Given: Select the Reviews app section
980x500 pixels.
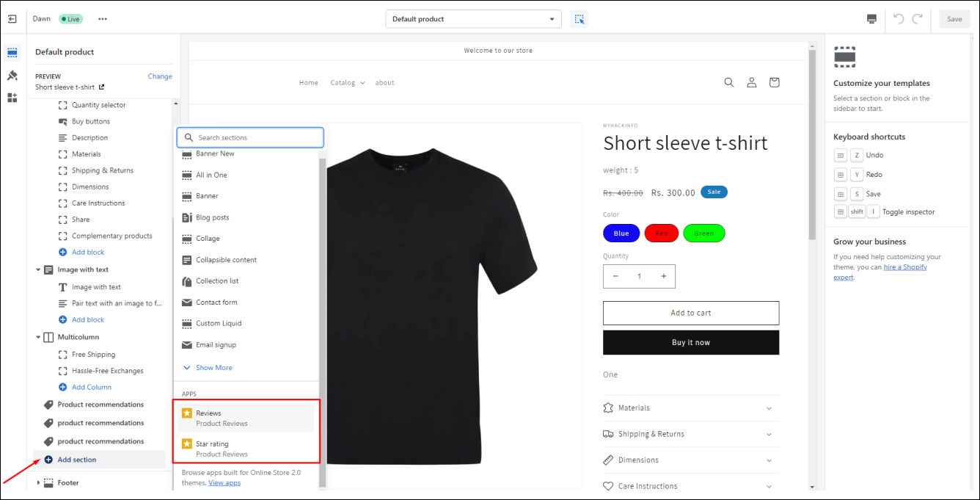Looking at the screenshot, I should (x=246, y=418).
